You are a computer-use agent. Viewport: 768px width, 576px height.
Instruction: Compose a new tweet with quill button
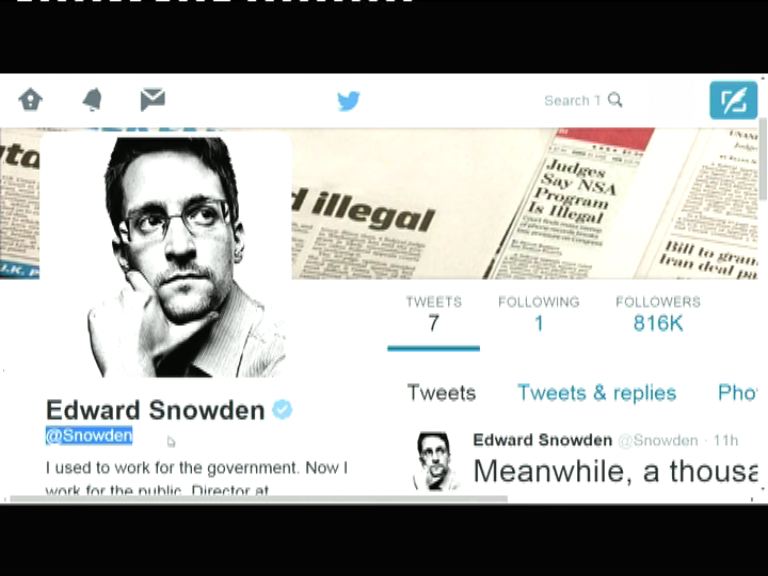coord(733,100)
